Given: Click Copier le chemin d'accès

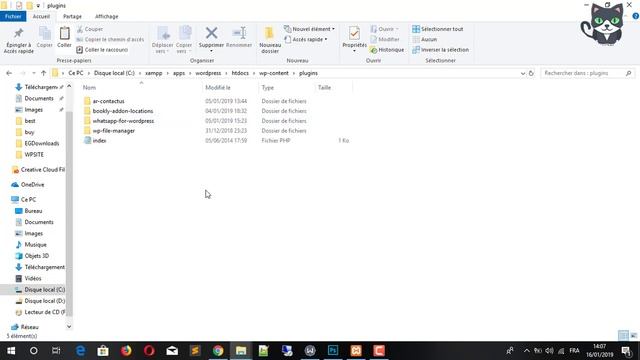Looking at the screenshot, I should pyautogui.click(x=110, y=39).
